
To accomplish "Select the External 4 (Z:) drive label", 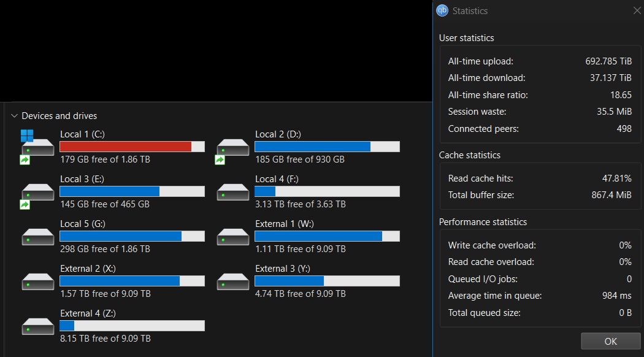I will tap(88, 313).
